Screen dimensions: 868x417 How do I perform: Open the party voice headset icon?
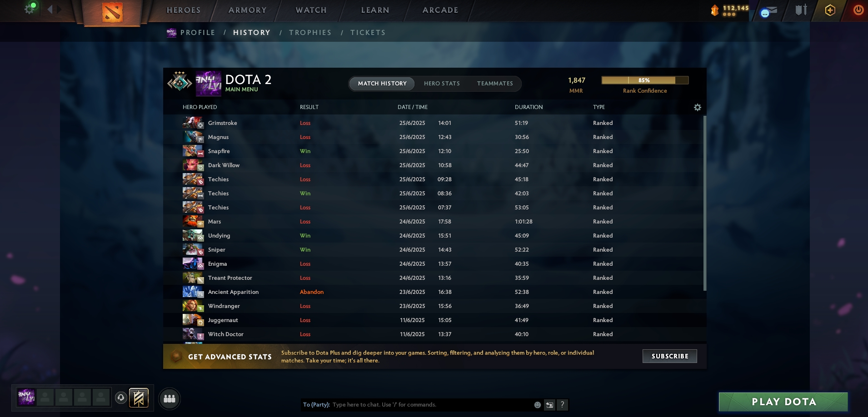[121, 398]
